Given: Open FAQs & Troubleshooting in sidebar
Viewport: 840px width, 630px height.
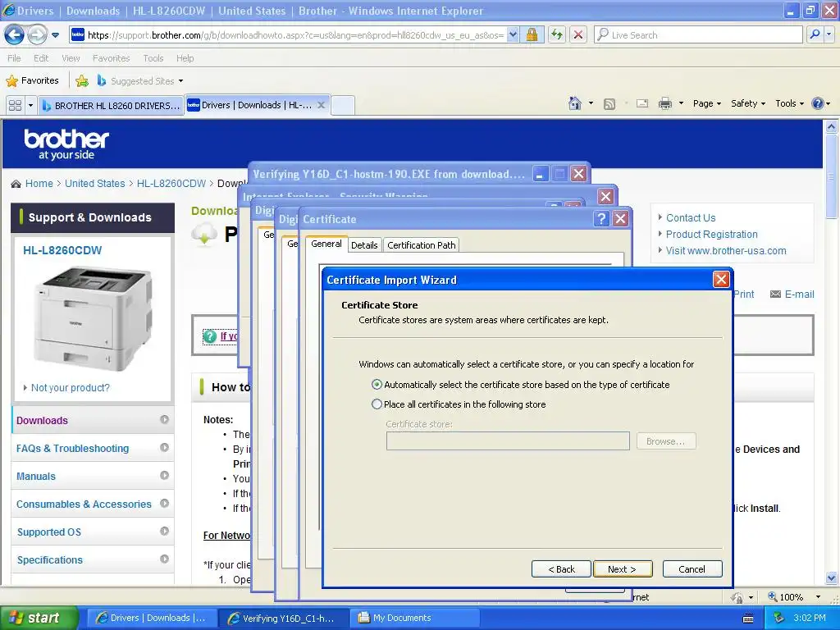Looking at the screenshot, I should pos(92,449).
